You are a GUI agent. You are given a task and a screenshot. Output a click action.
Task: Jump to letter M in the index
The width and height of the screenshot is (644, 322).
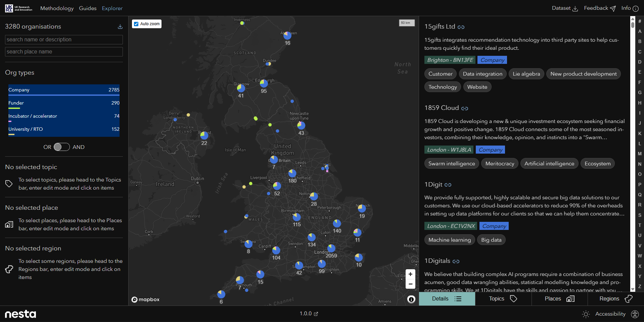(640, 154)
